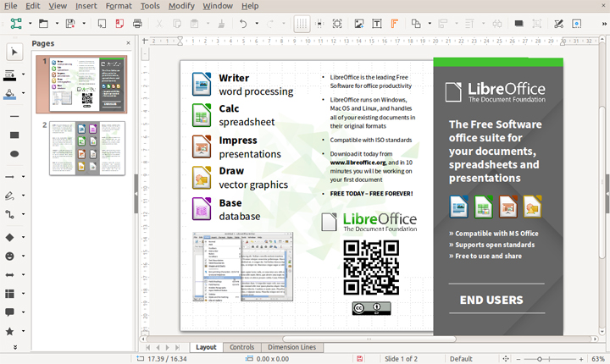
Task: Click the Open folder icon
Action: coord(43,24)
